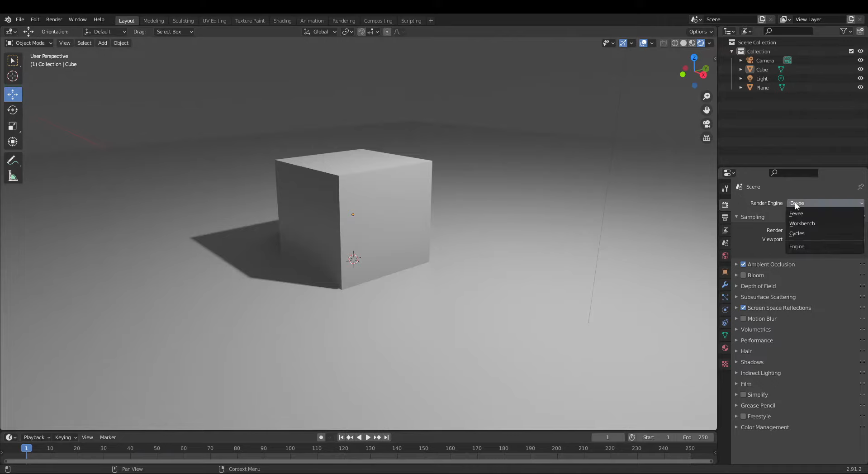Click the viewport zoom magnifier icon

pos(707,96)
